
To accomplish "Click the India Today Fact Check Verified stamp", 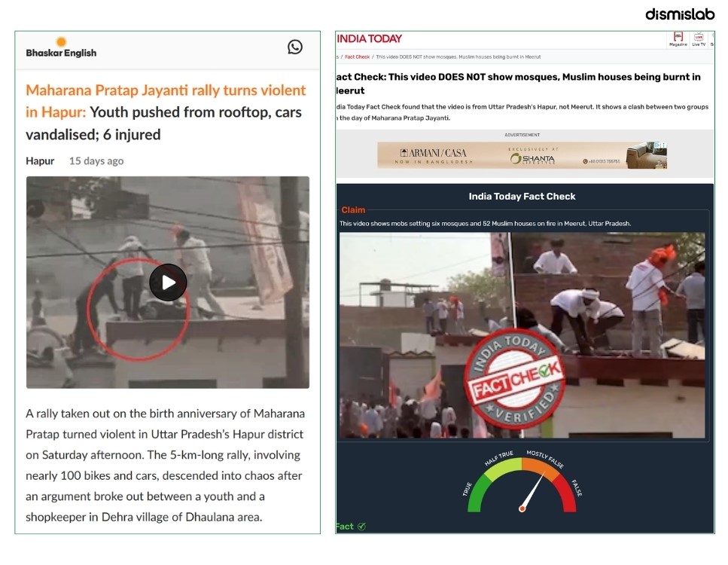I will click(x=515, y=377).
